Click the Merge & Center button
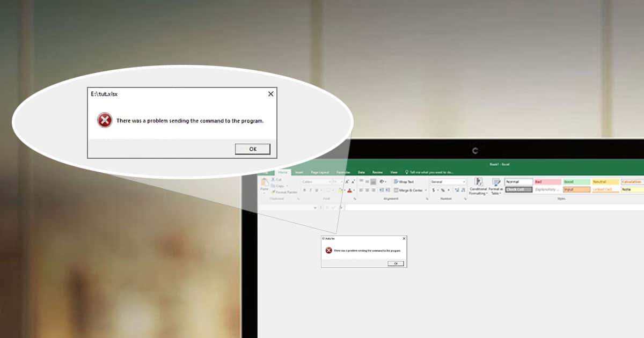The width and height of the screenshot is (644, 338). click(x=408, y=190)
